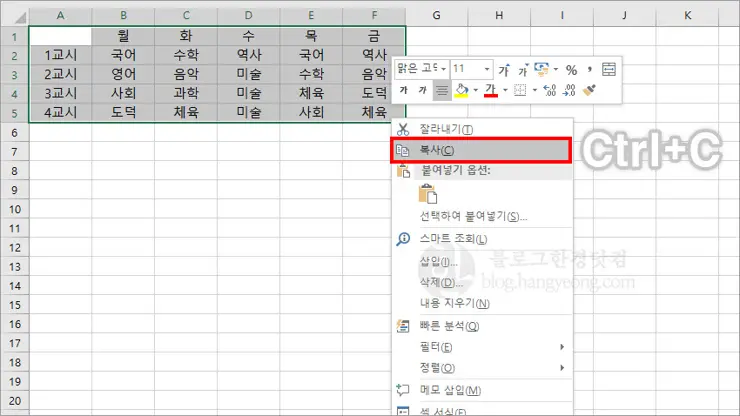Click the increase decimal icon
Viewport: 740px width, 416px height.
(x=550, y=90)
